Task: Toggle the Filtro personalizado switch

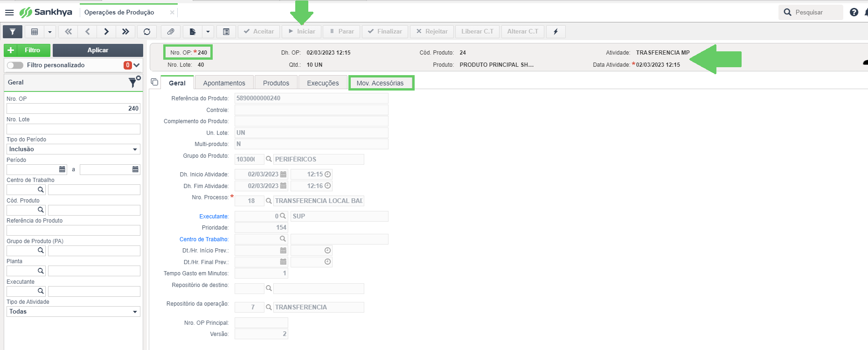Action: coord(15,65)
